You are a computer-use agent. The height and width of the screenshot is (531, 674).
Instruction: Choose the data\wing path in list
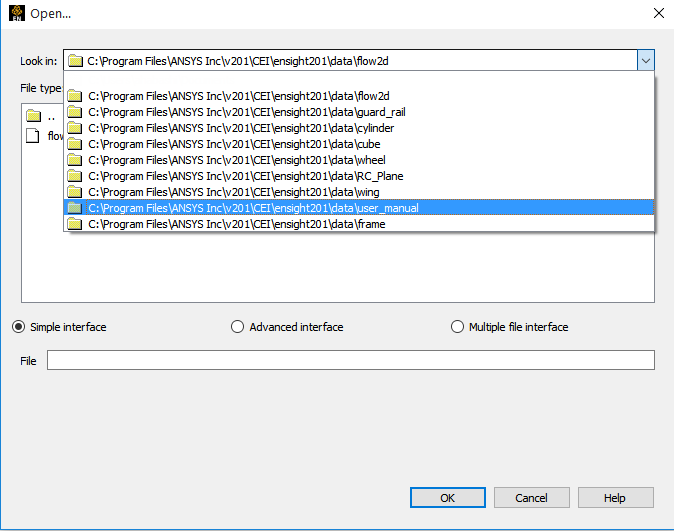click(359, 192)
